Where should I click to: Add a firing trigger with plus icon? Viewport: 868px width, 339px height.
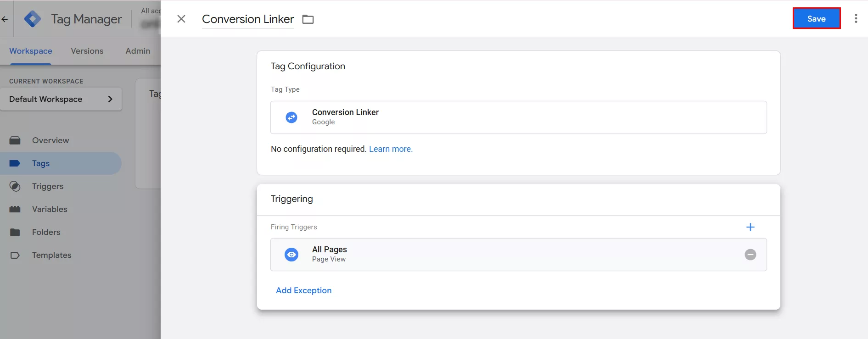pyautogui.click(x=750, y=227)
